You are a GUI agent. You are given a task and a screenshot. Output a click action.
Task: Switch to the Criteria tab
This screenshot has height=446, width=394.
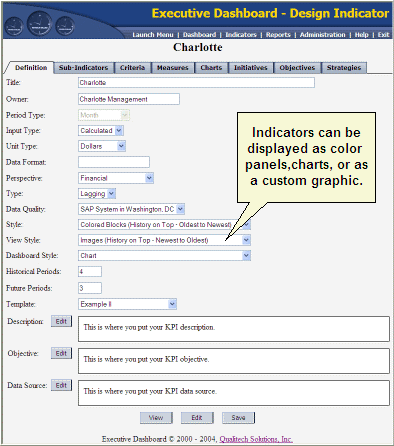(x=132, y=68)
